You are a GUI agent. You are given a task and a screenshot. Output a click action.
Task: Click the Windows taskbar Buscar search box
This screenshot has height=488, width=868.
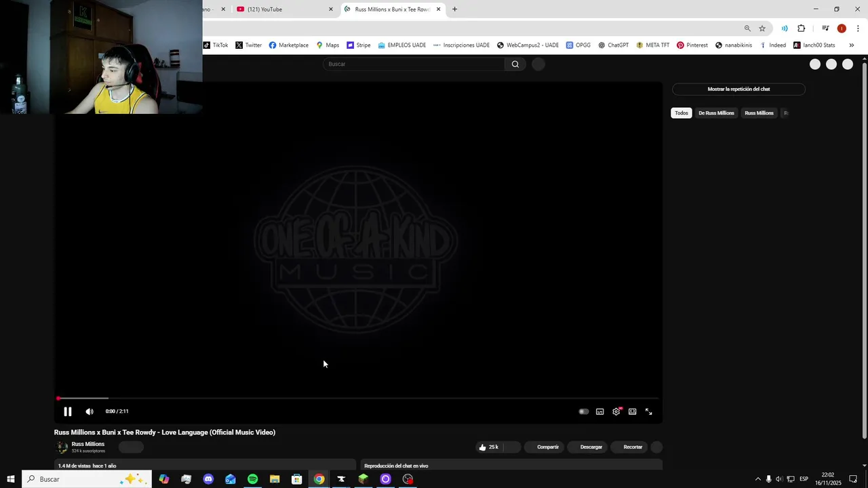[87, 479]
